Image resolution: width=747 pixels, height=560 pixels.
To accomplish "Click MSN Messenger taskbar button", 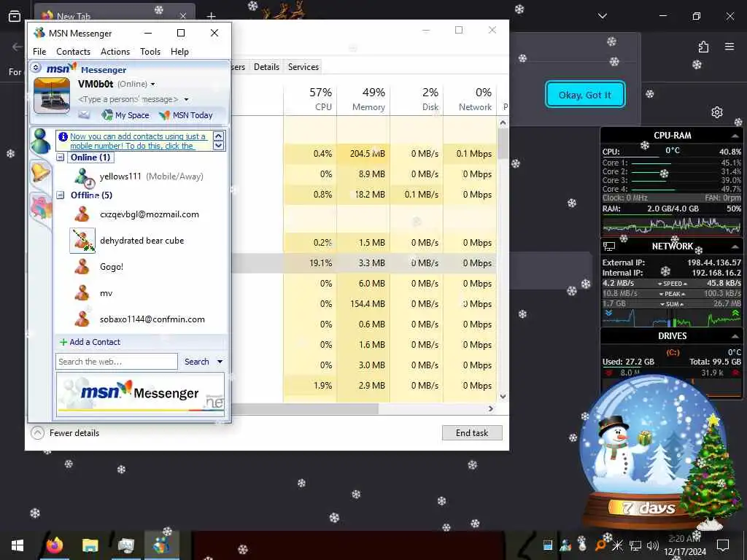I will [161, 545].
